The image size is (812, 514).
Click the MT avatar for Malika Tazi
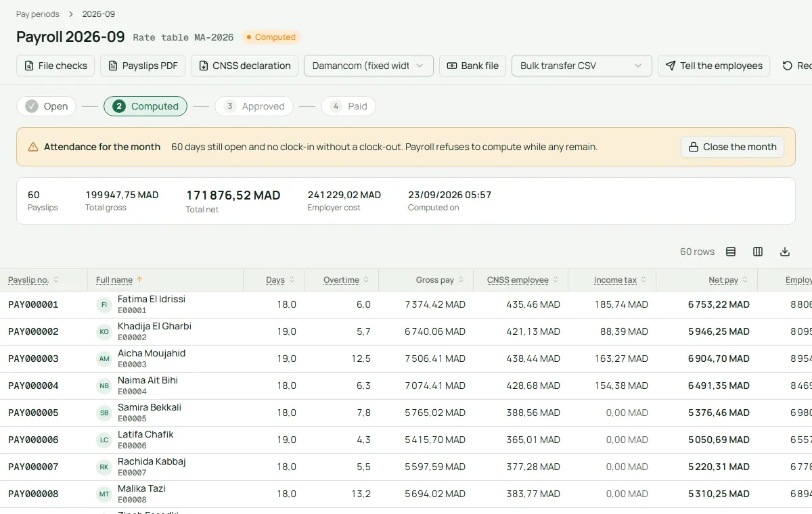pyautogui.click(x=104, y=494)
